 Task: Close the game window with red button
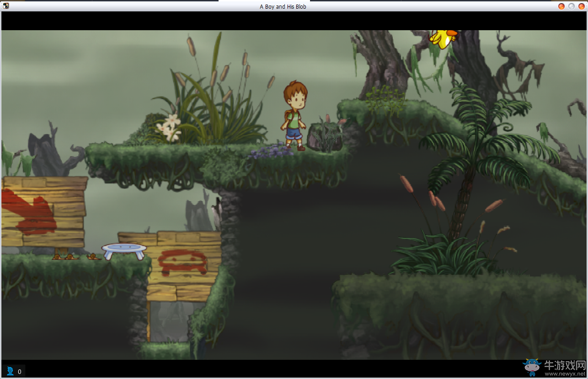pos(582,6)
